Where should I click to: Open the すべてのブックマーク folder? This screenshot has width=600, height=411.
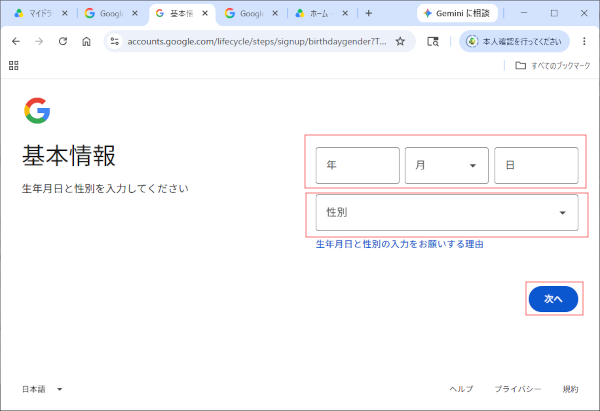pyautogui.click(x=553, y=65)
